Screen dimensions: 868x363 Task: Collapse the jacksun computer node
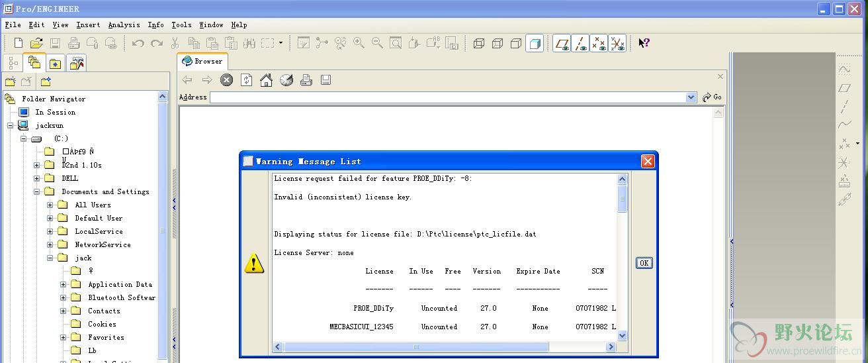(x=11, y=125)
